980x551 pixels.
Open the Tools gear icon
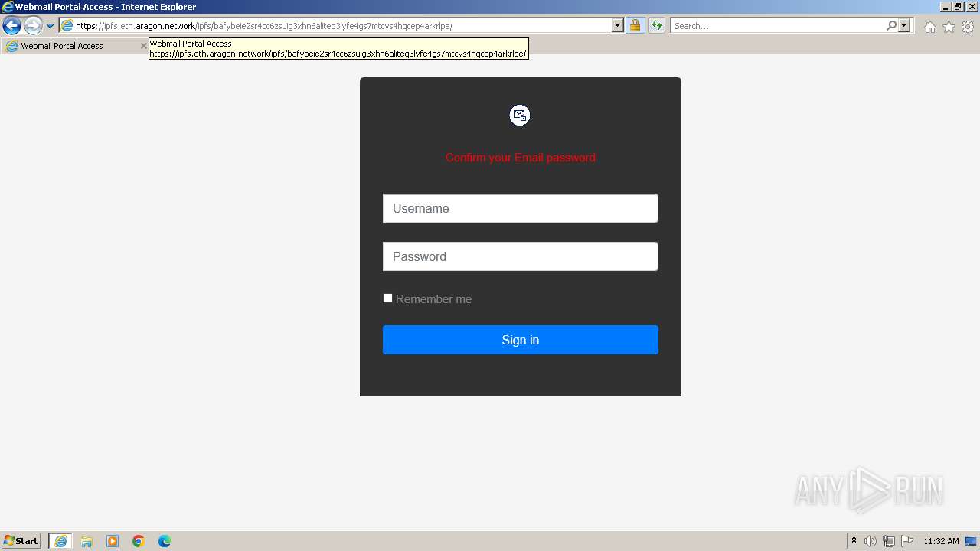pyautogui.click(x=968, y=27)
